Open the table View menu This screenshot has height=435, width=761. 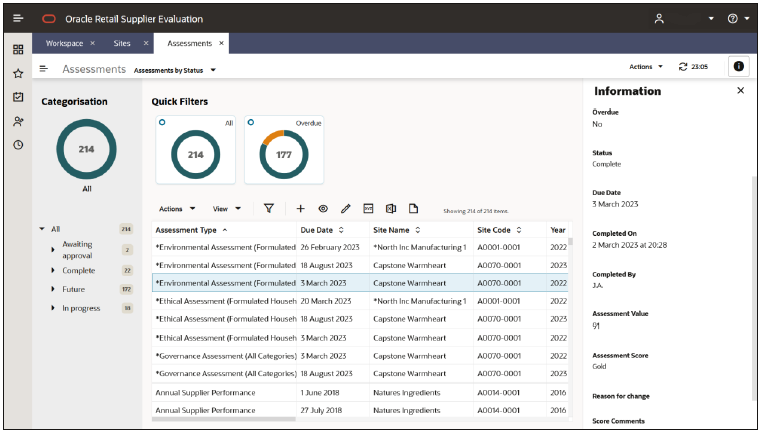pos(227,209)
